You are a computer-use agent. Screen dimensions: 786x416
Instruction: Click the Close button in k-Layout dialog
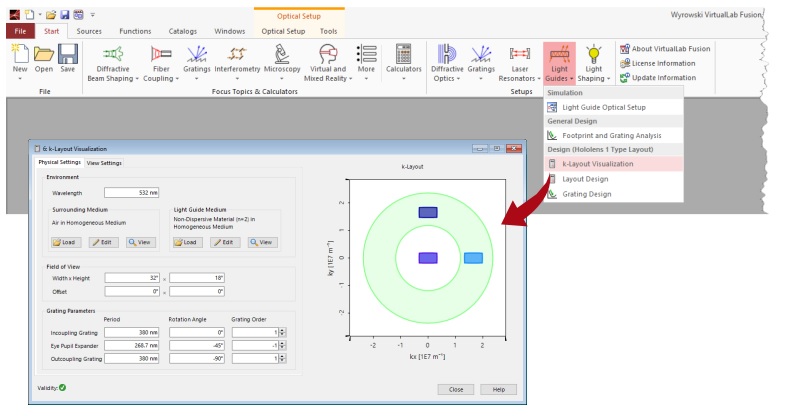coord(456,389)
